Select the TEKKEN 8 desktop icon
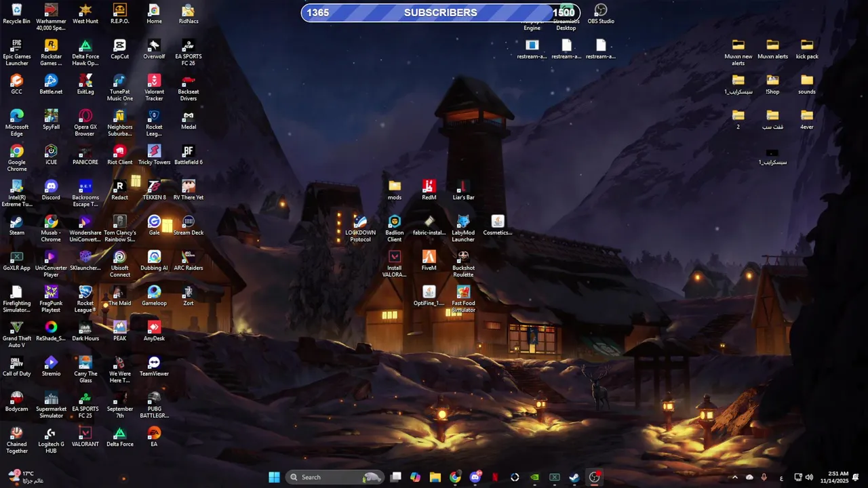Viewport: 868px width, 488px height. (154, 190)
